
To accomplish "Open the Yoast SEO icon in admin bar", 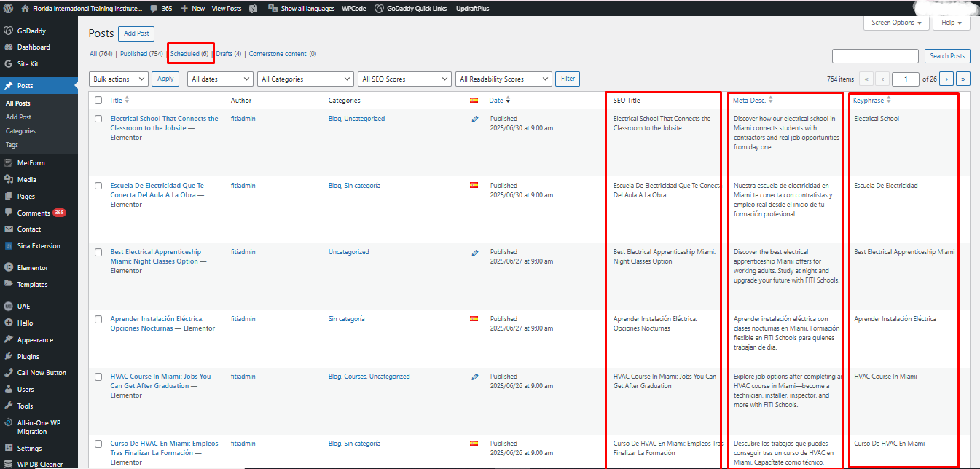I will click(x=253, y=9).
